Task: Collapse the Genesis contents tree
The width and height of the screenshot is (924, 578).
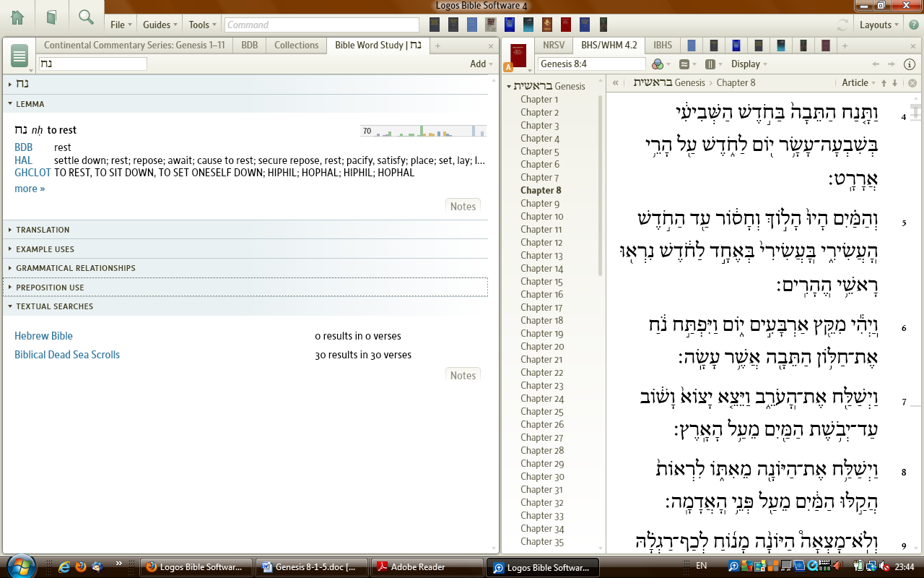Action: point(509,86)
